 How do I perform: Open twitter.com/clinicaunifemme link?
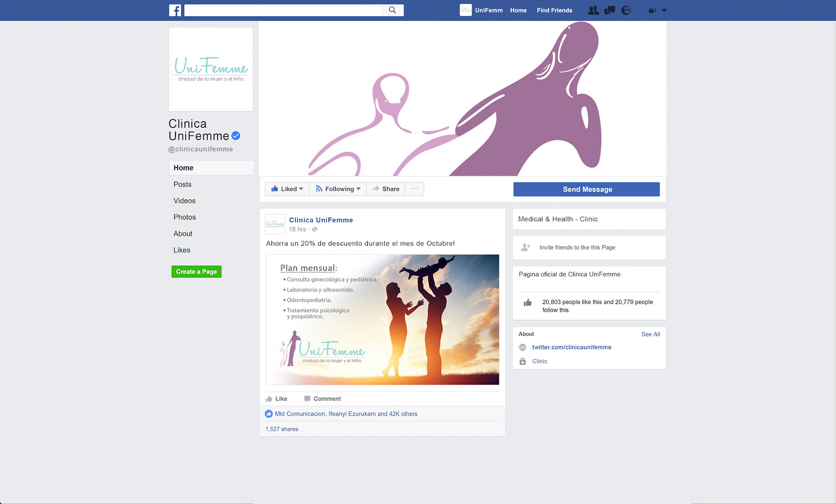pyautogui.click(x=572, y=347)
